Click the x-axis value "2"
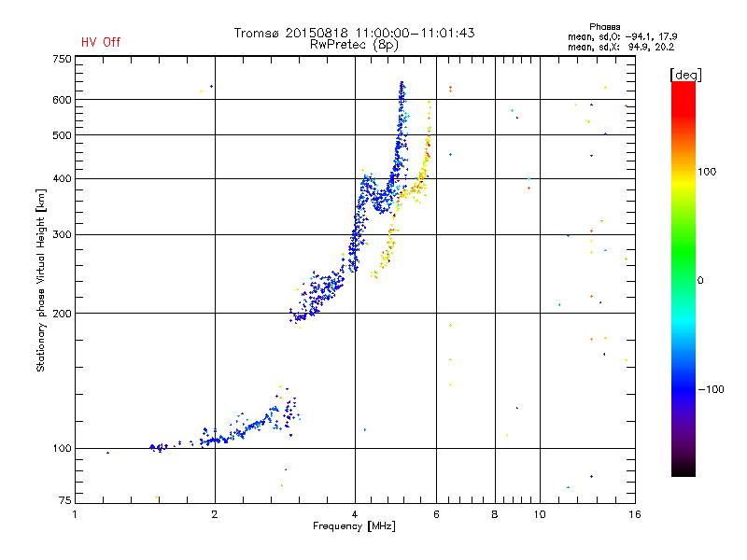The image size is (747, 560). (215, 514)
